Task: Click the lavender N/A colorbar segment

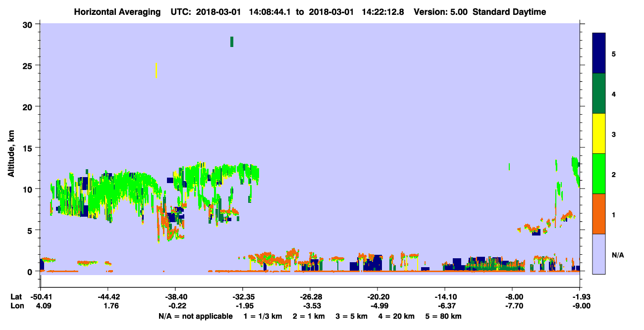Action: pos(599,254)
